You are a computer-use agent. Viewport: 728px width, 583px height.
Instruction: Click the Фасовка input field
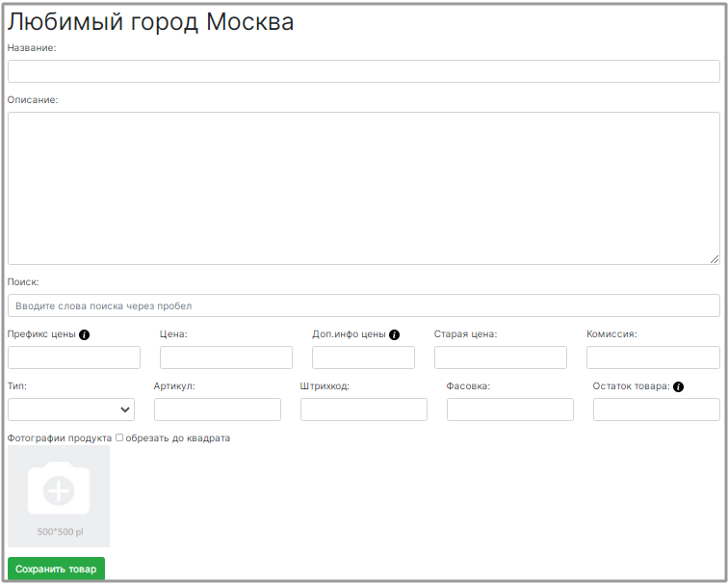click(x=510, y=410)
